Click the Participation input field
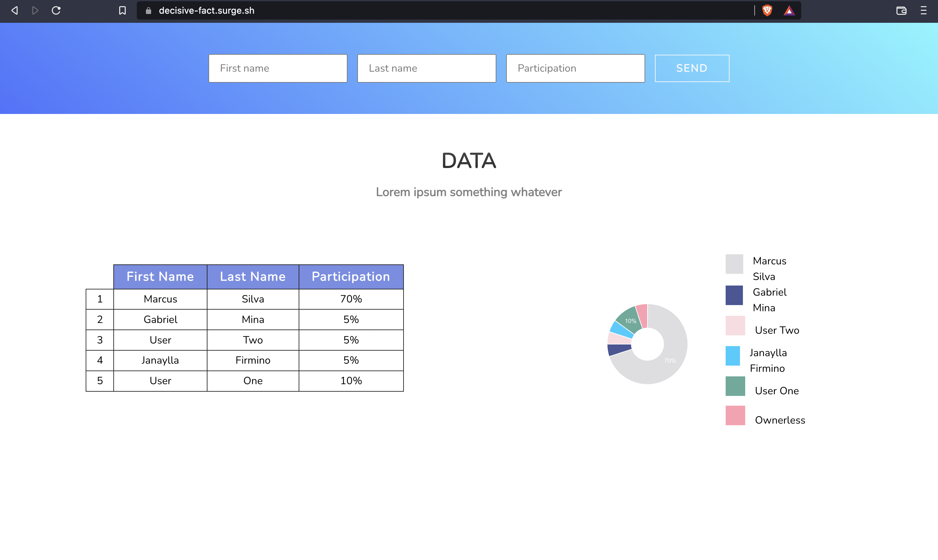Screen dimensions: 938x560 pyautogui.click(x=575, y=68)
